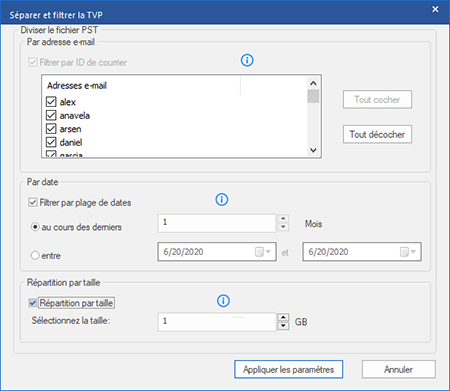The height and width of the screenshot is (391, 450).
Task: Uncheck the anavela email address
Action: click(51, 115)
